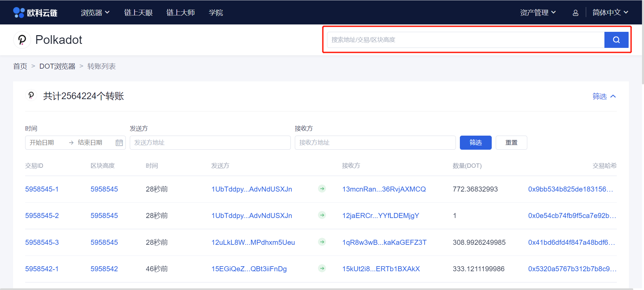Click green arrow icon in row 5958542-1
644x290 pixels.
click(x=322, y=269)
